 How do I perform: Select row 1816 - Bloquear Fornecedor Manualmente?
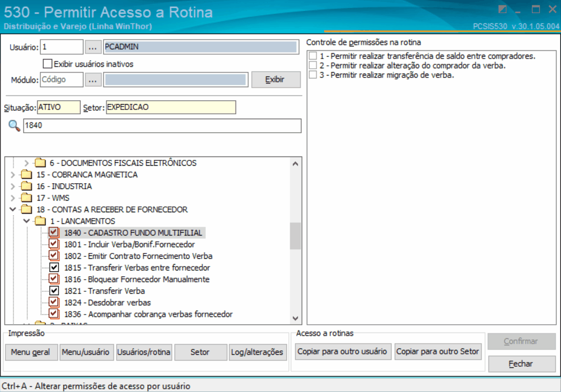[137, 279]
